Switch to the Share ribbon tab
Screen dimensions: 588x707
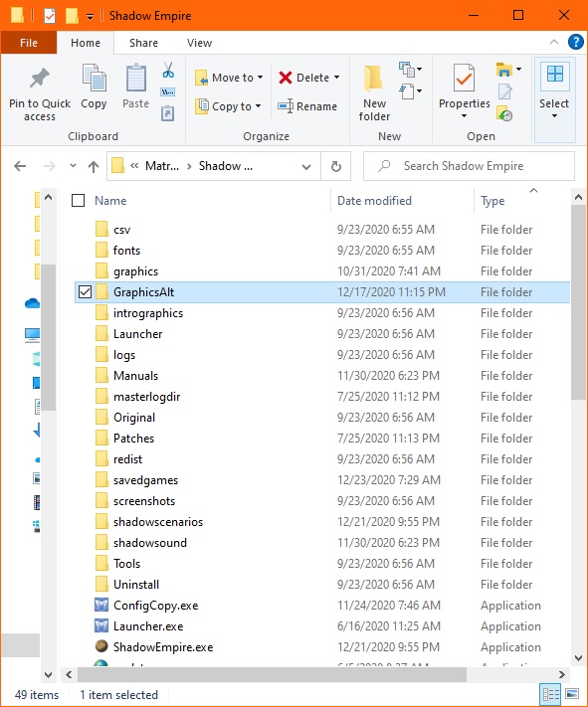click(143, 43)
